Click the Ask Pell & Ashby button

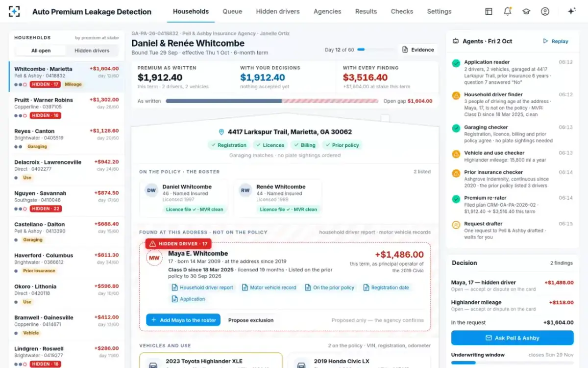[x=512, y=338]
